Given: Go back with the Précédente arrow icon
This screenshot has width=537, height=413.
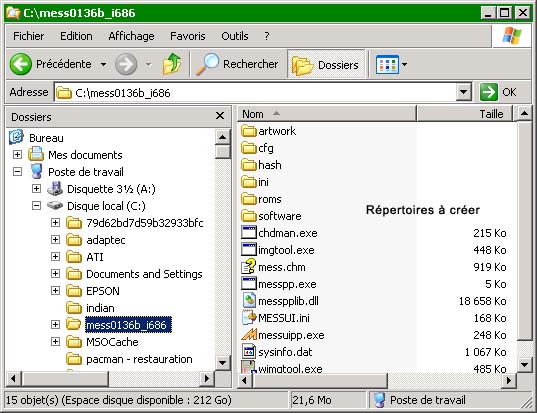Looking at the screenshot, I should click(x=21, y=64).
